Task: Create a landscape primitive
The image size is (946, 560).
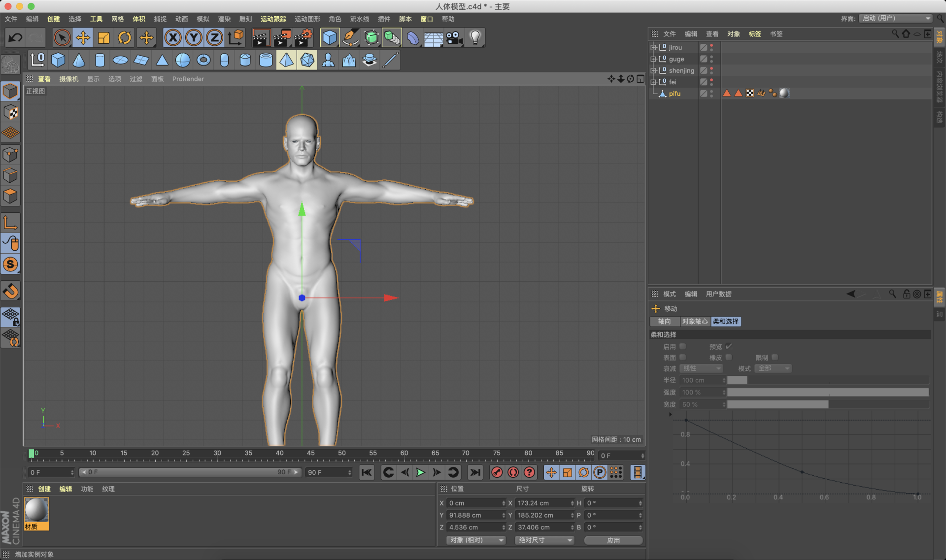Action: (x=349, y=60)
